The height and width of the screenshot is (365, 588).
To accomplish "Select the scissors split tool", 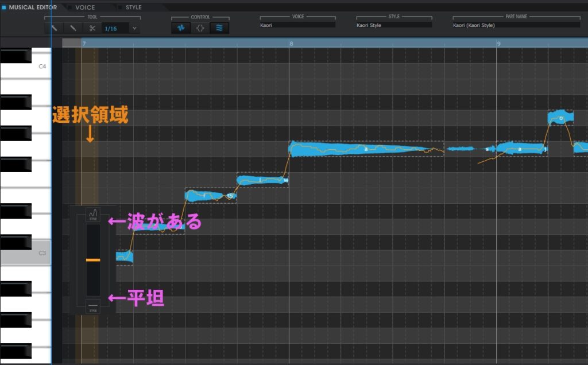I will (92, 28).
